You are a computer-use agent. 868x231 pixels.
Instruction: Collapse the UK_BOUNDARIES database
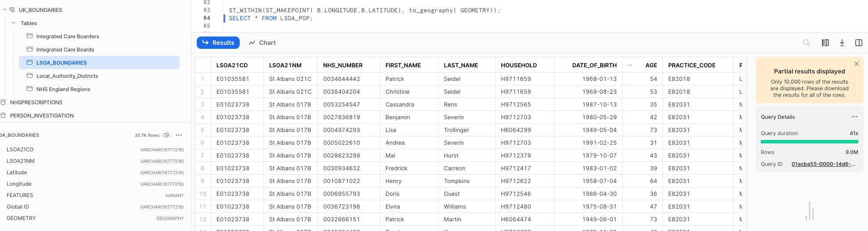tap(5, 10)
